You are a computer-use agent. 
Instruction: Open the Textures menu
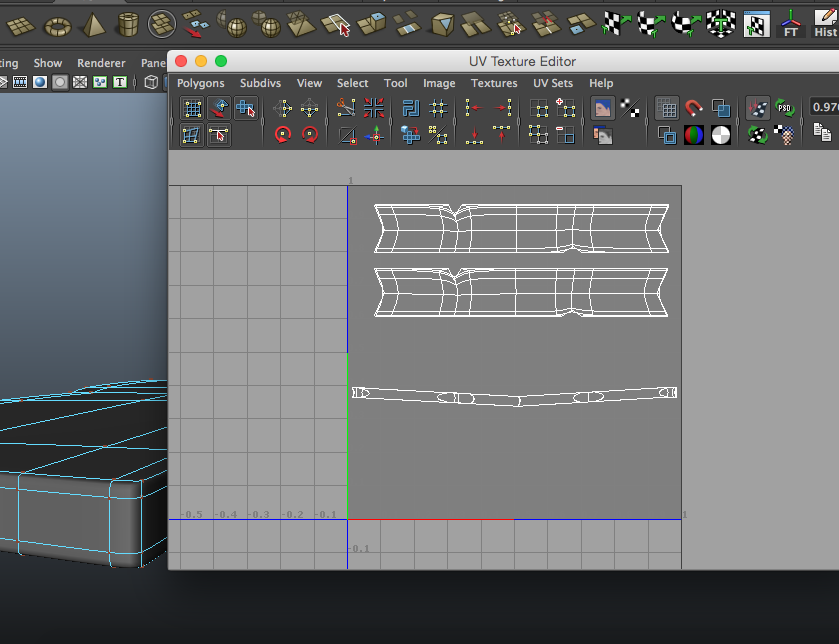[x=494, y=83]
